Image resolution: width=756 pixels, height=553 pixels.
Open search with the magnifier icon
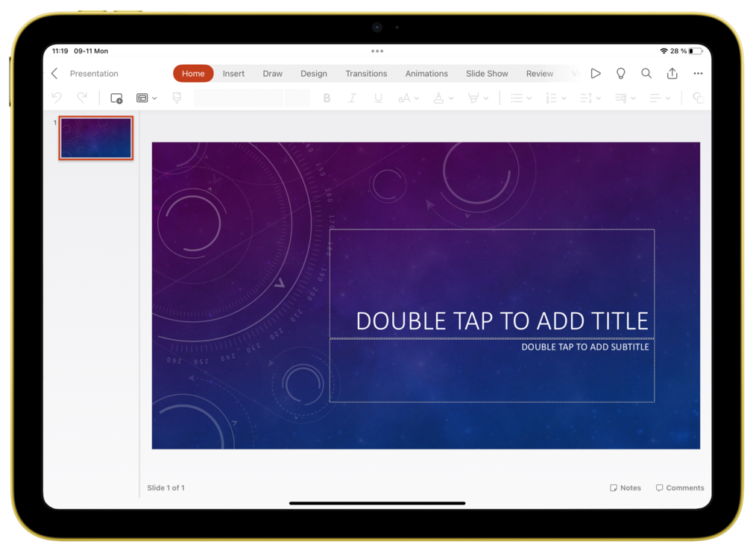(x=646, y=74)
